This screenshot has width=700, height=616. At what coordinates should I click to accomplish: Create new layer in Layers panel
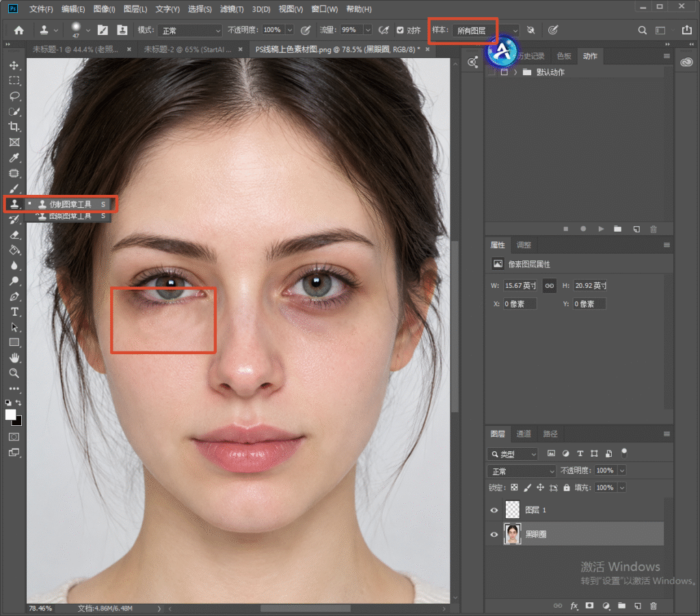click(638, 606)
